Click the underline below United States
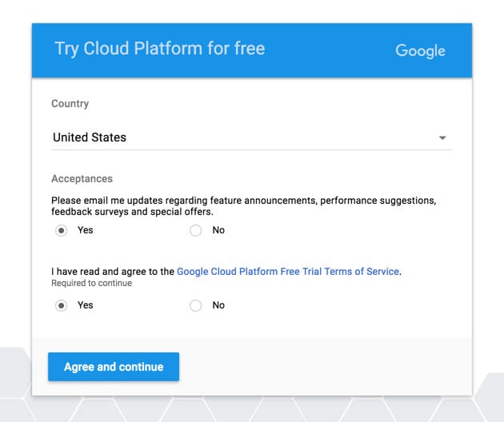 pos(251,149)
